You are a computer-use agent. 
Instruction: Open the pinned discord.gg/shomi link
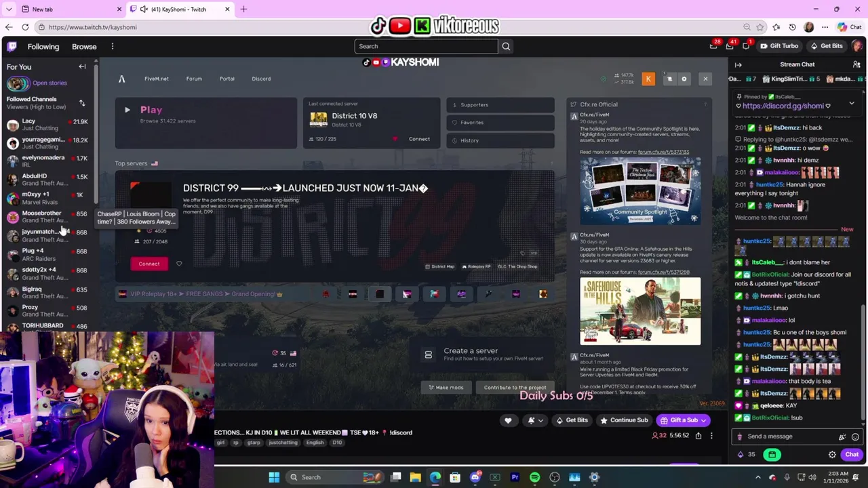click(783, 106)
